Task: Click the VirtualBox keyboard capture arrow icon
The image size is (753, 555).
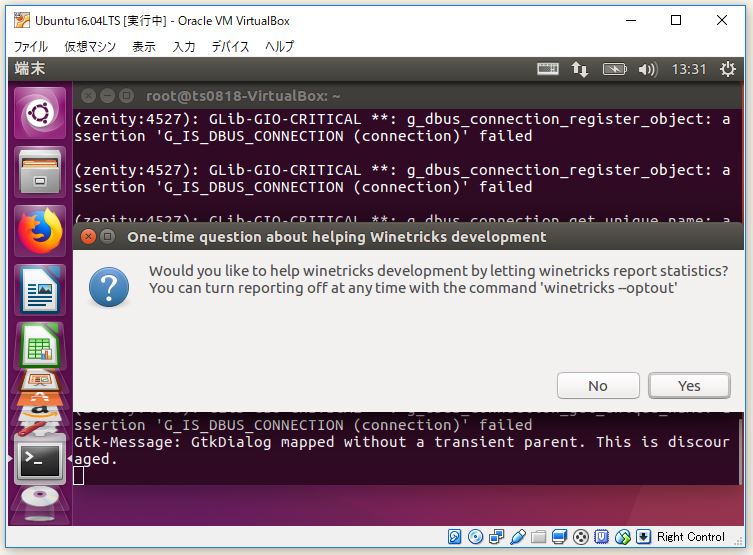Action: 644,537
